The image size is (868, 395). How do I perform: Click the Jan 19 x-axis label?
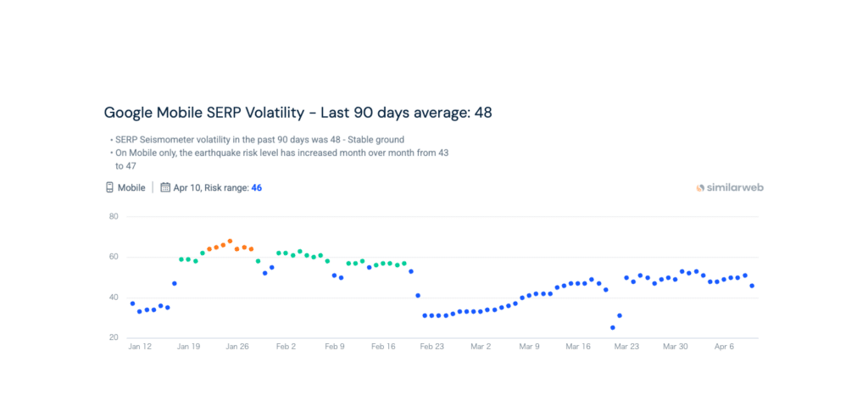189,347
